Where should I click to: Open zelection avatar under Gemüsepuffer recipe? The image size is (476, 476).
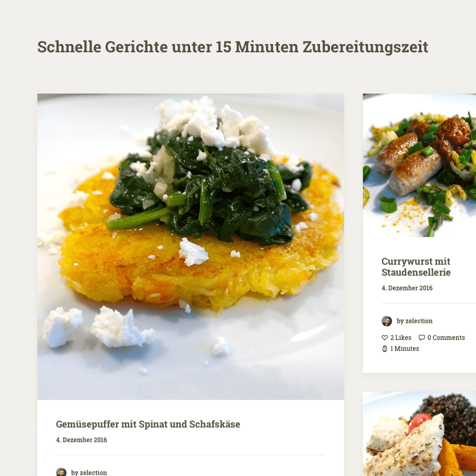click(61, 472)
